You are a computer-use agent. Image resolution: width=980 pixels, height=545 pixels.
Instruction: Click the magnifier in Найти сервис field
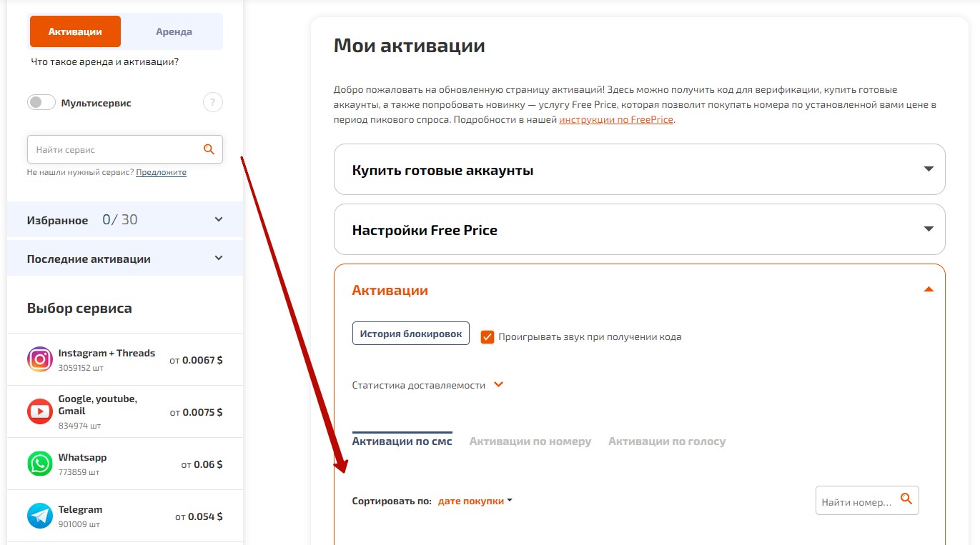click(x=209, y=149)
